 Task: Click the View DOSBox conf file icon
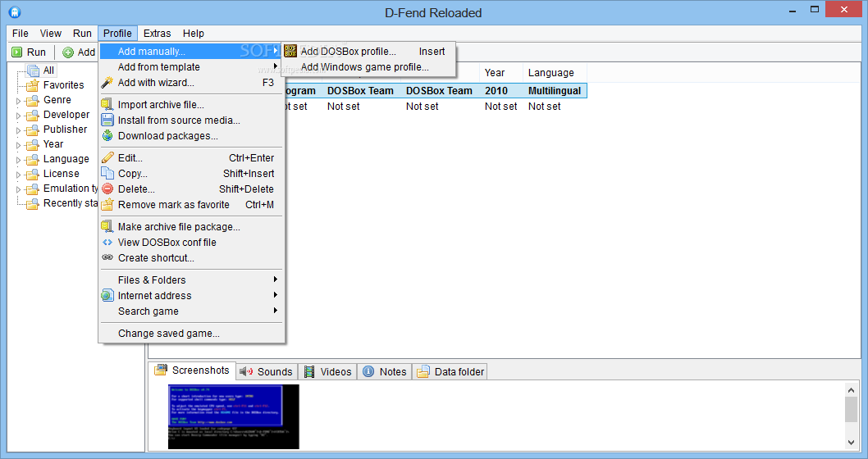(107, 243)
